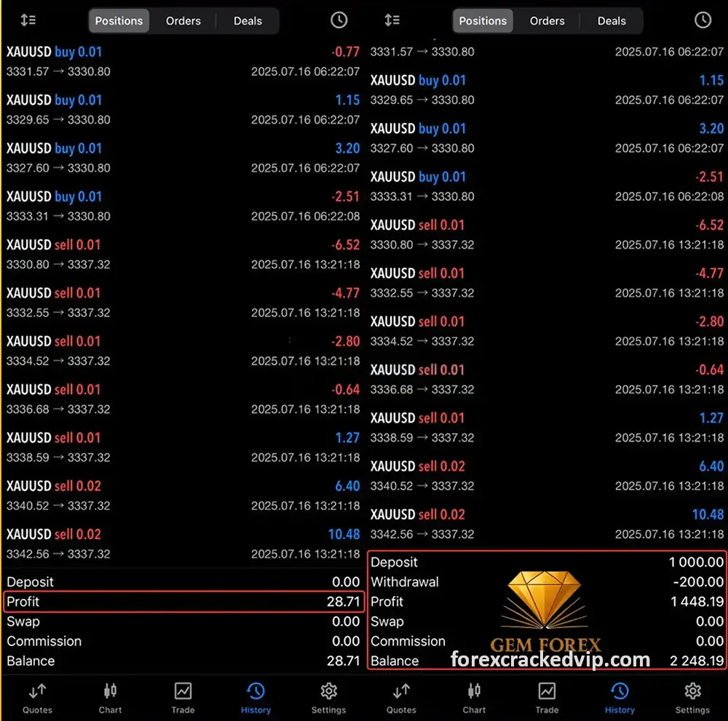Open Chart in right panel bottom bar
This screenshot has height=721, width=728.
click(x=474, y=698)
